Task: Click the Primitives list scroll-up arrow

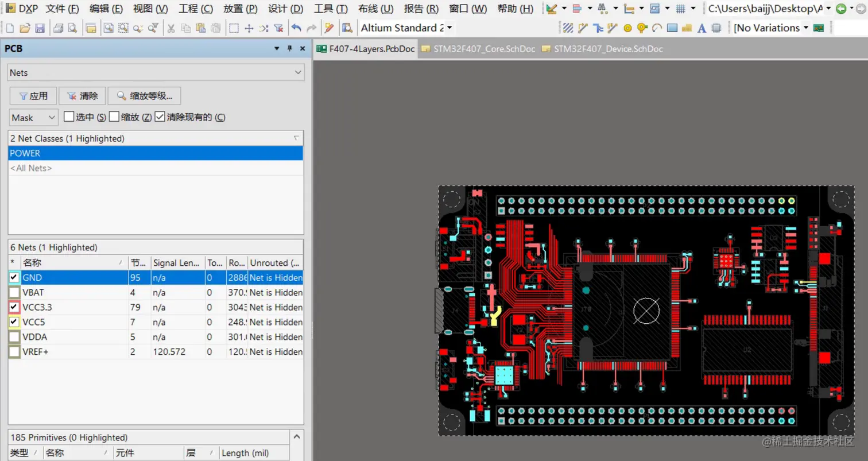Action: (x=297, y=437)
